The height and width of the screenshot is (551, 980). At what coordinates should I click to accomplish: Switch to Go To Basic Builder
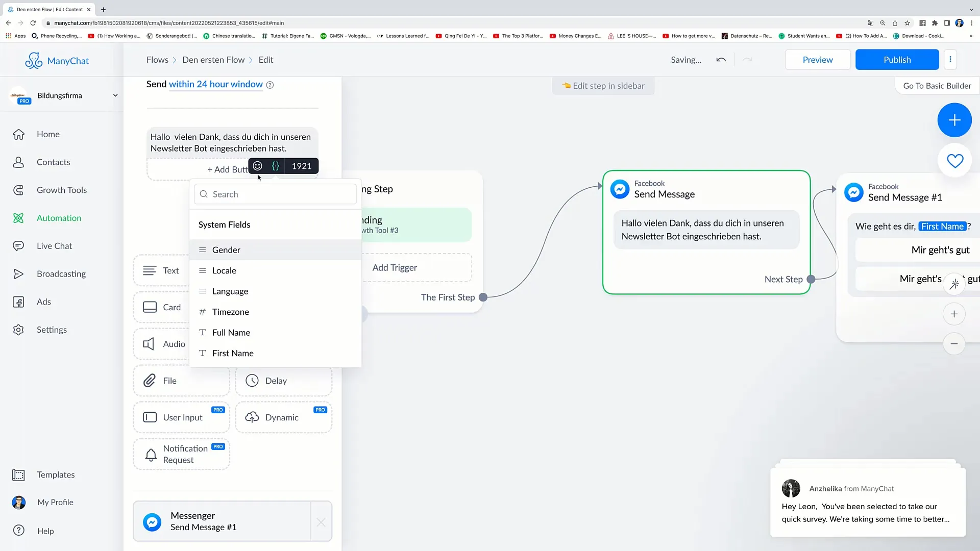938,85
